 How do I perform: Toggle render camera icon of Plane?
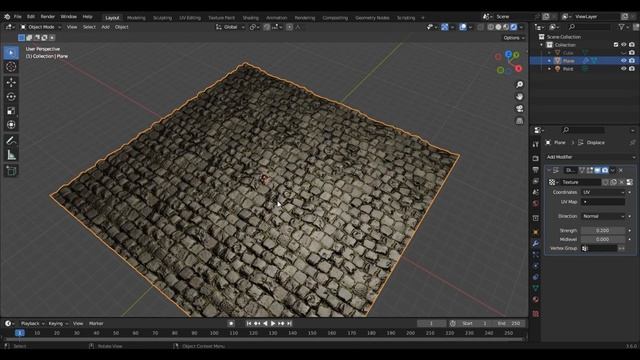click(x=632, y=61)
